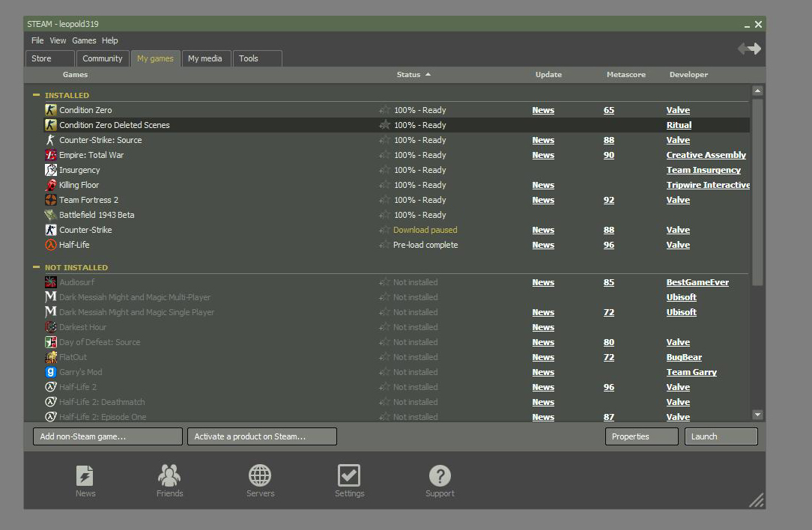Screen dimensions: 812x530
Task: Open the Servers globe icon
Action: [260, 475]
